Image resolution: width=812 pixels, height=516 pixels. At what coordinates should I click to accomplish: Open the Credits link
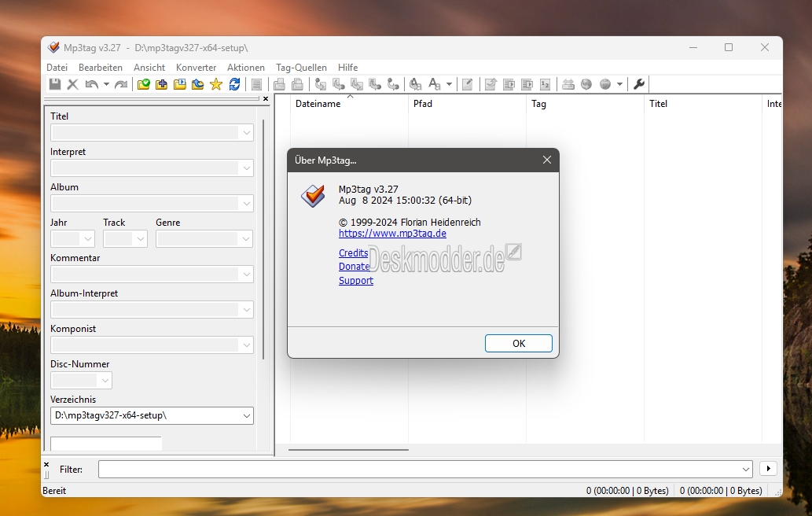tap(353, 252)
